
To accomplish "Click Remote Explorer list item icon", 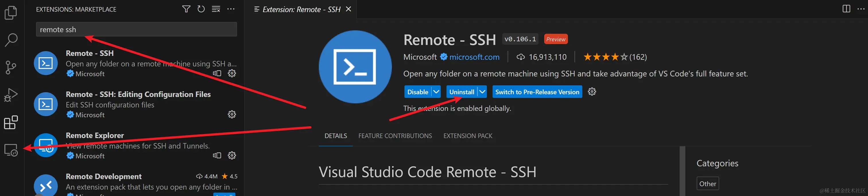I will (x=46, y=145).
